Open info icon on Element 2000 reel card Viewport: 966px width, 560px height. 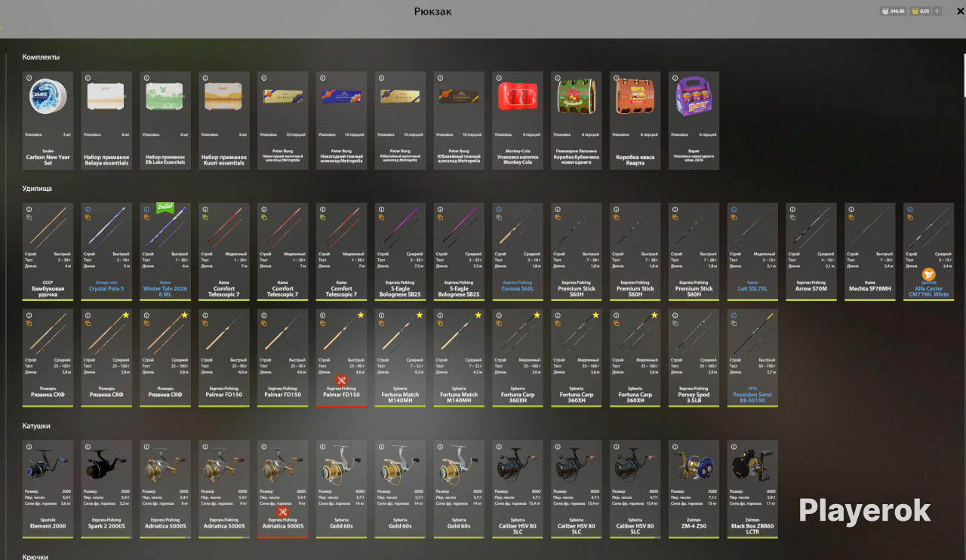point(29,446)
